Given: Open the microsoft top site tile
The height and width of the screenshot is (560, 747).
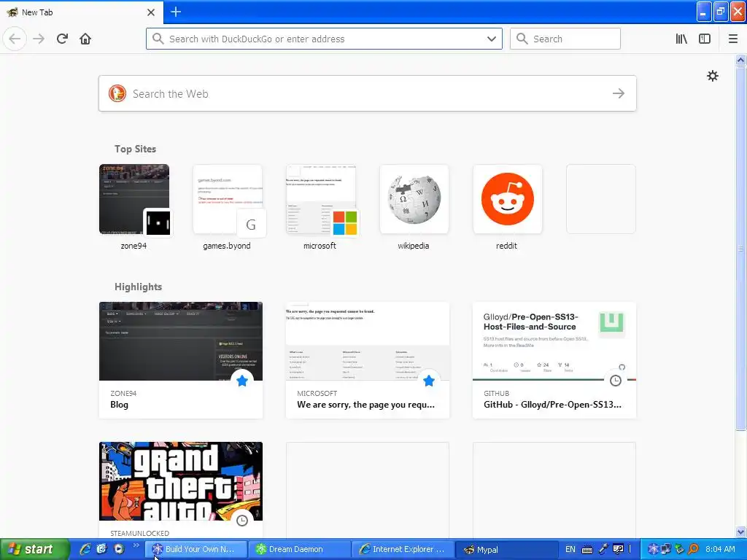Looking at the screenshot, I should point(321,199).
